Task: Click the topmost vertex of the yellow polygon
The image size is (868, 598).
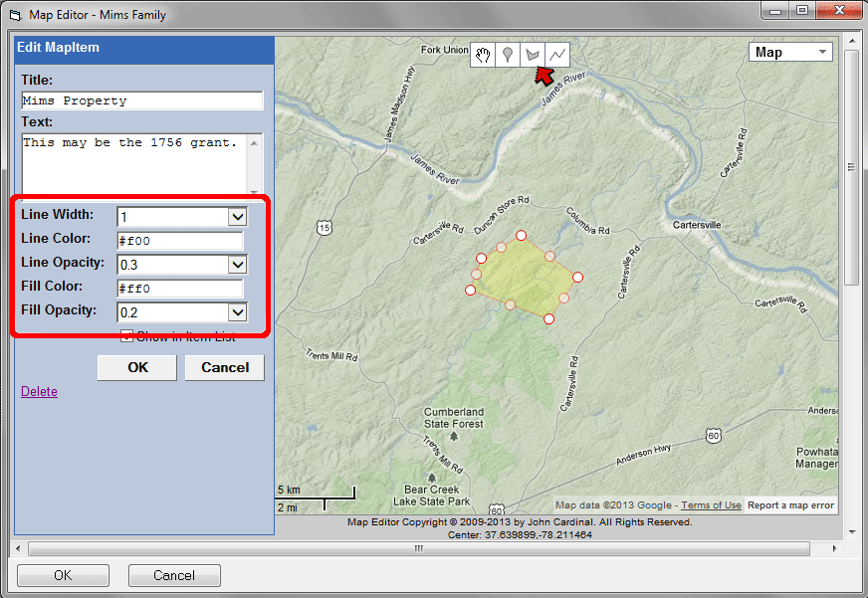Action: pos(521,236)
